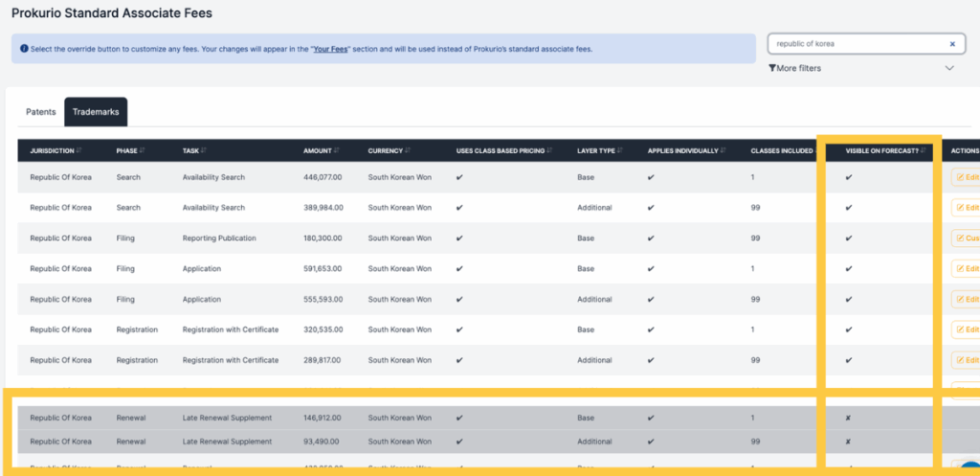980x476 pixels.
Task: Click Edit for the Application Additional fee
Action: tap(965, 299)
